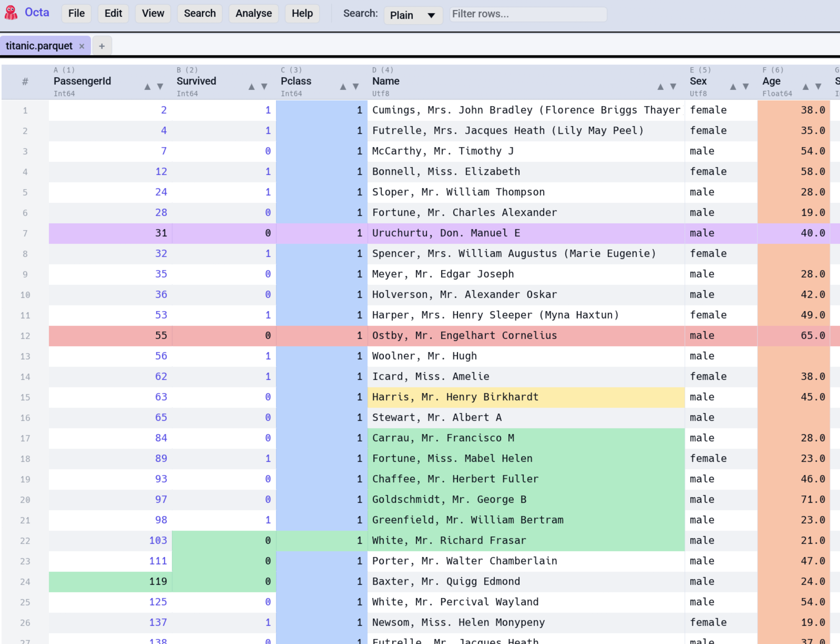Select row number 12
Screen dimensions: 840x644
coord(25,336)
